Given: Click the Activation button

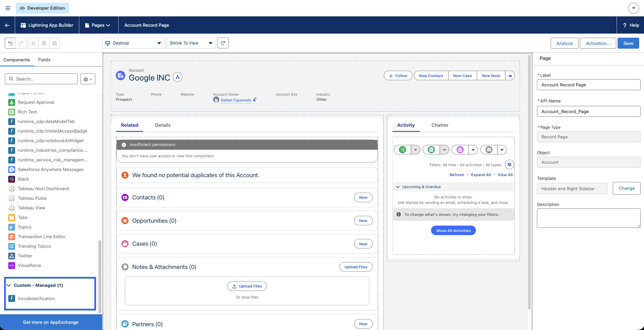Looking at the screenshot, I should [x=598, y=43].
